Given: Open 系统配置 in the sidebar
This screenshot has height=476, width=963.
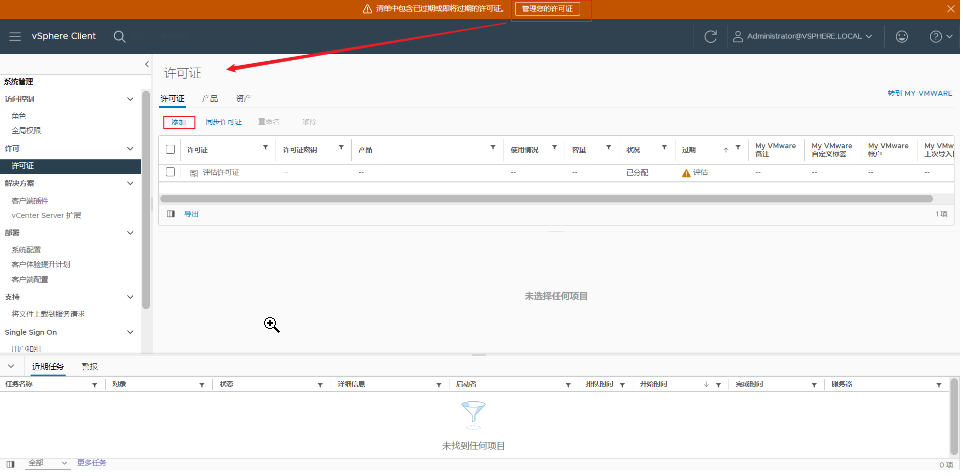Looking at the screenshot, I should pyautogui.click(x=26, y=249).
